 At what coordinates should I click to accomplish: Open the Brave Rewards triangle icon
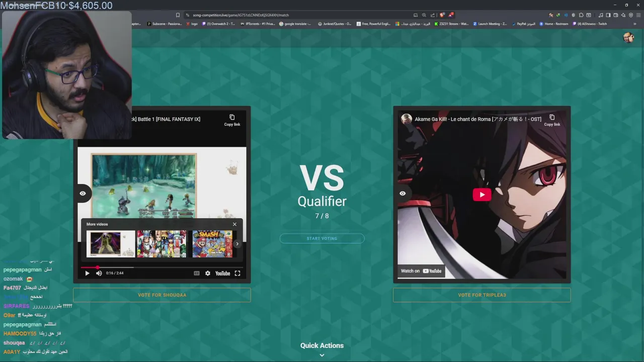click(x=451, y=15)
